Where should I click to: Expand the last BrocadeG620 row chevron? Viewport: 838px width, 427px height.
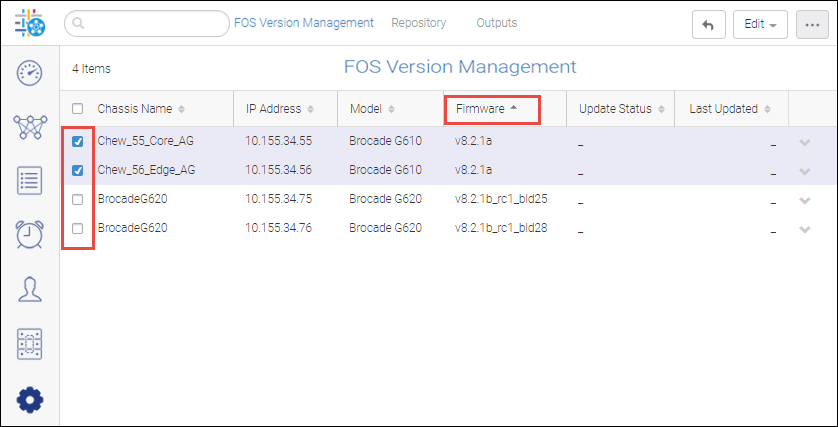tap(805, 230)
